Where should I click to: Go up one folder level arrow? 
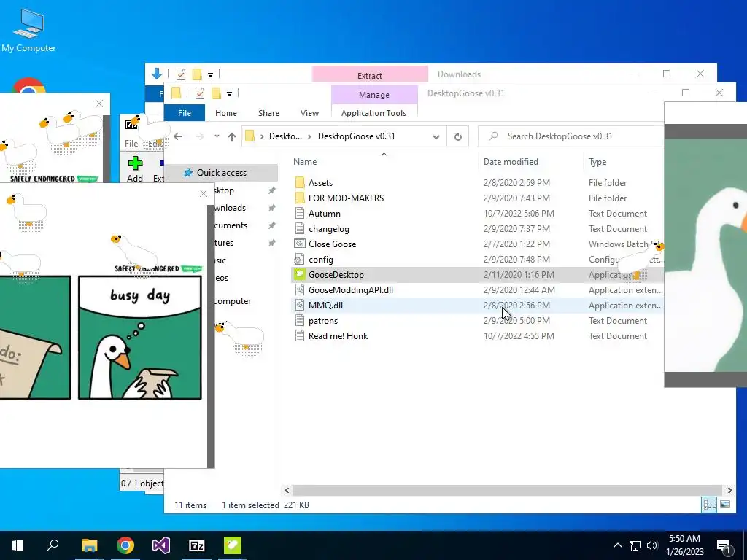point(232,136)
